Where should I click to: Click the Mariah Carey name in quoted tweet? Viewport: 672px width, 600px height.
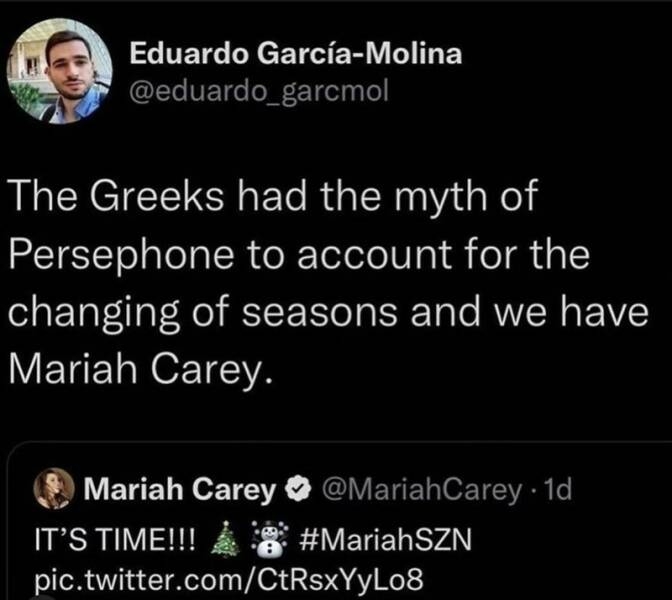click(180, 490)
